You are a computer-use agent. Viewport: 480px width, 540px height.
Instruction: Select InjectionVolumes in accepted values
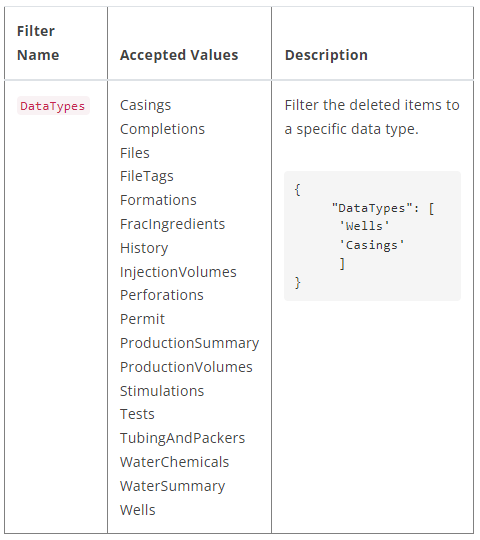pos(178,272)
